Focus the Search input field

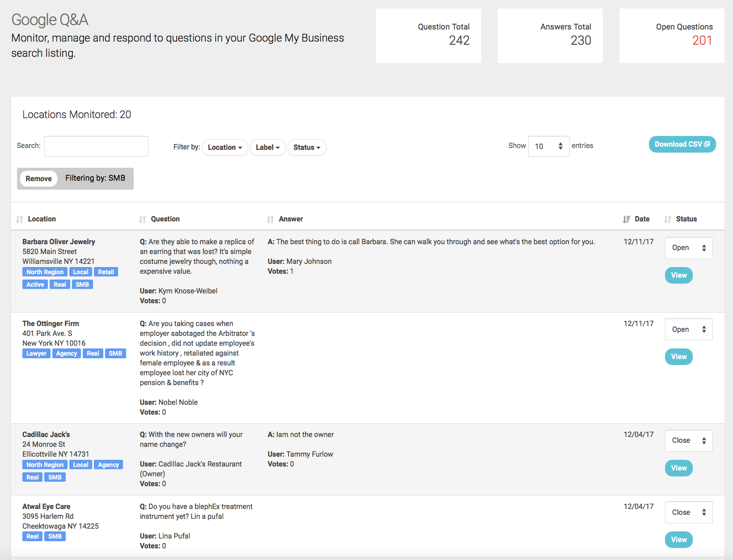(x=96, y=146)
